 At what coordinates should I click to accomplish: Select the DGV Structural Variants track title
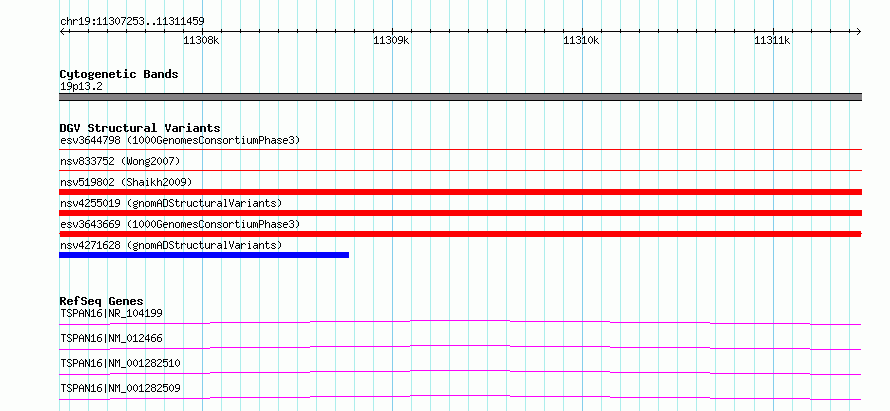click(x=140, y=128)
